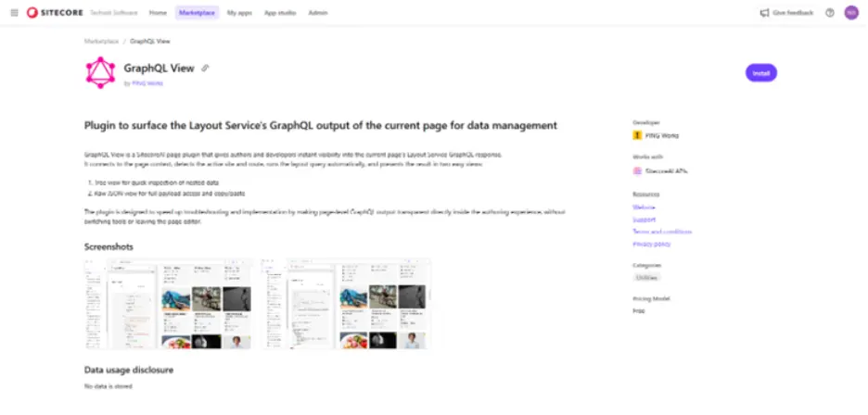Open the Privacy policy link
This screenshot has width=868, height=415.
point(652,244)
